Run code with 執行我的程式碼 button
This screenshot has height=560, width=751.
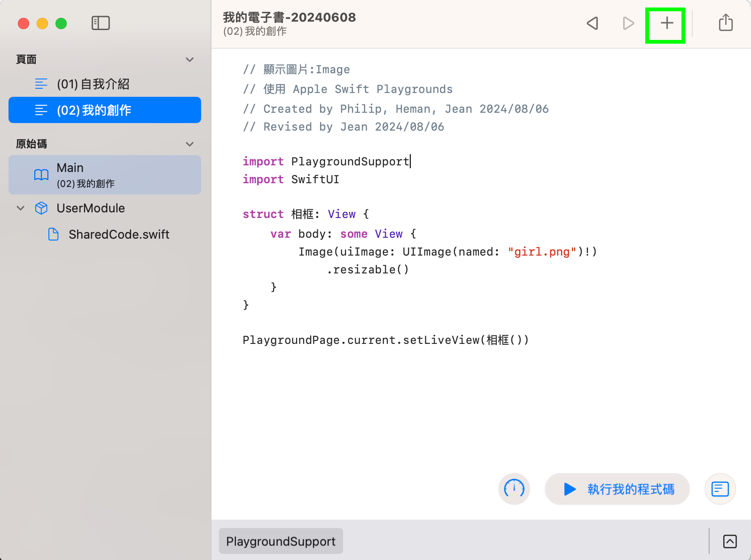[617, 489]
